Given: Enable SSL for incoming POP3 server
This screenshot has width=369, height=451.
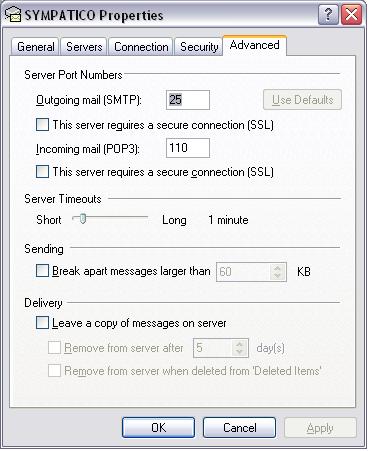Looking at the screenshot, I should coord(42,172).
